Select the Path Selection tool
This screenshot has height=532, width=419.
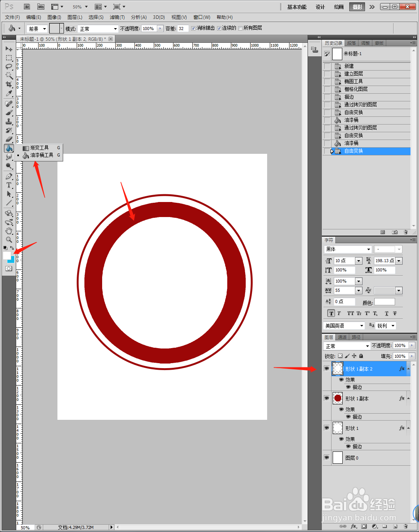pos(9,194)
